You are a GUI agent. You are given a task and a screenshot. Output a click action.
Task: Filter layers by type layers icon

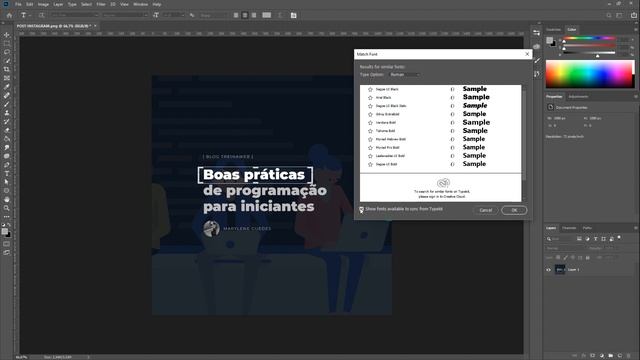pos(596,239)
